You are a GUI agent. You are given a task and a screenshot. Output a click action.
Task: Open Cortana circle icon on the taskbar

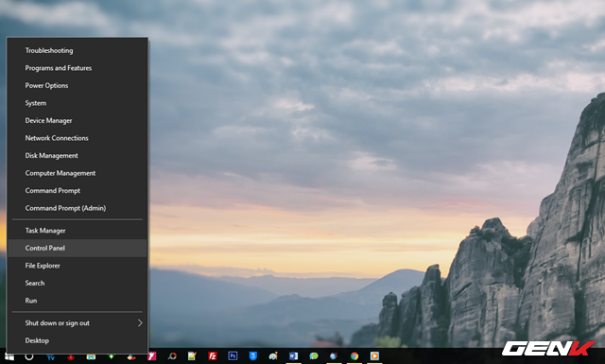29,356
